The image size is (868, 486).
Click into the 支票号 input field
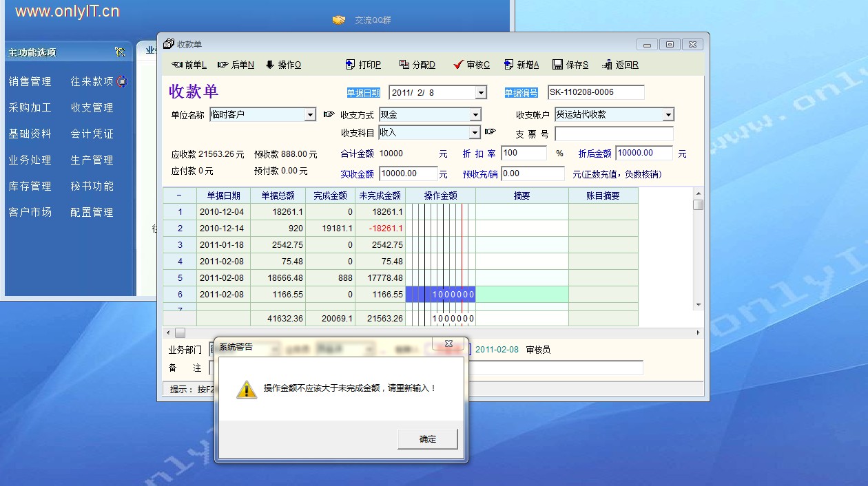click(x=614, y=134)
